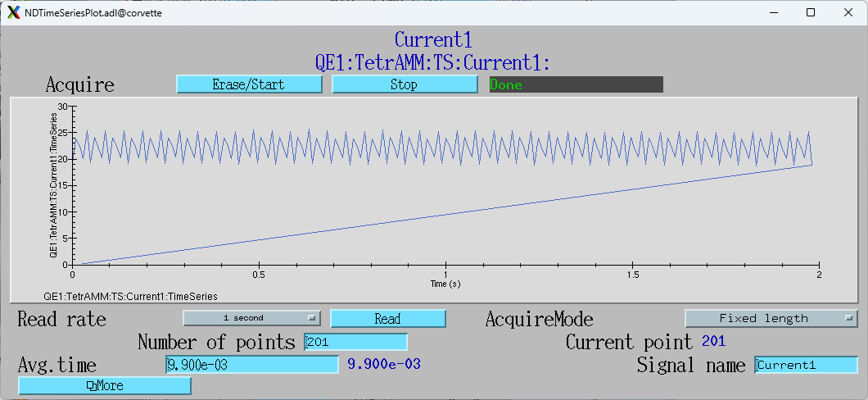Click the window title NDTimeSeriesPlot.adl@corvette

[x=93, y=13]
